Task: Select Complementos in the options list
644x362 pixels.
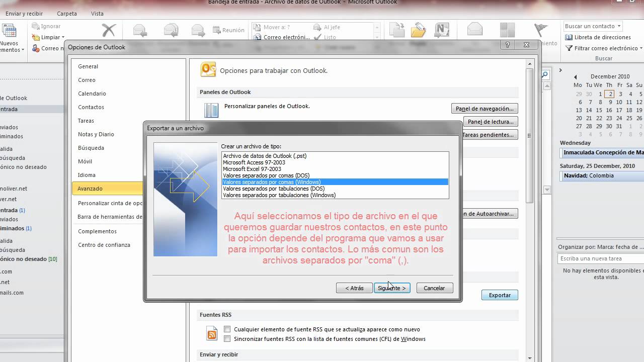Action: pyautogui.click(x=107, y=231)
